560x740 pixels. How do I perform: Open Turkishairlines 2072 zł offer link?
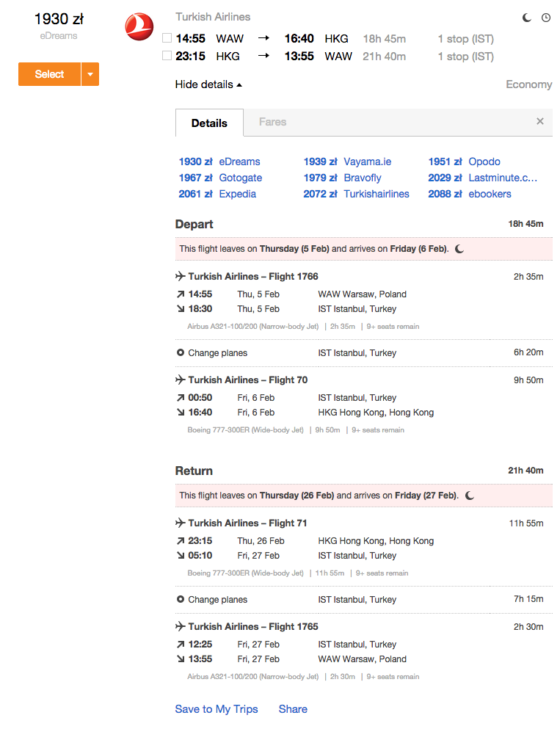tap(356, 194)
